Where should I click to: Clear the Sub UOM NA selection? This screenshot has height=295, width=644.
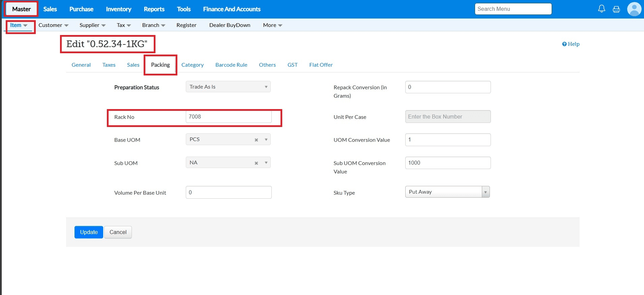coord(256,163)
